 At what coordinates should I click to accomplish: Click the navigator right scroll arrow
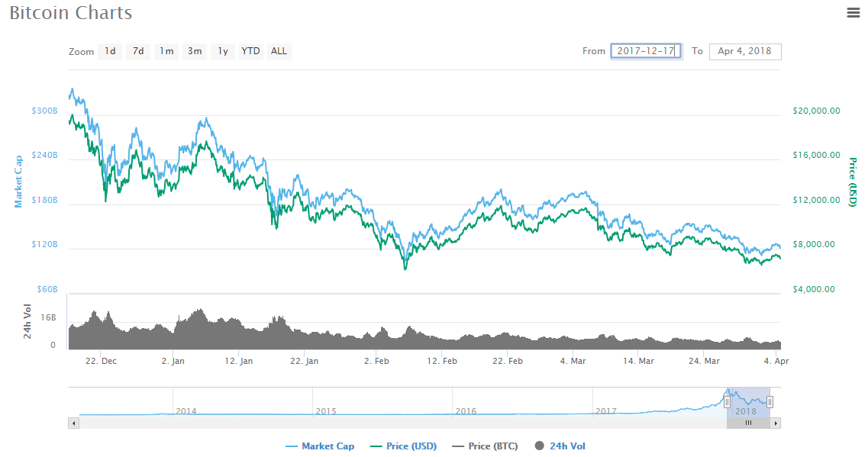point(776,423)
